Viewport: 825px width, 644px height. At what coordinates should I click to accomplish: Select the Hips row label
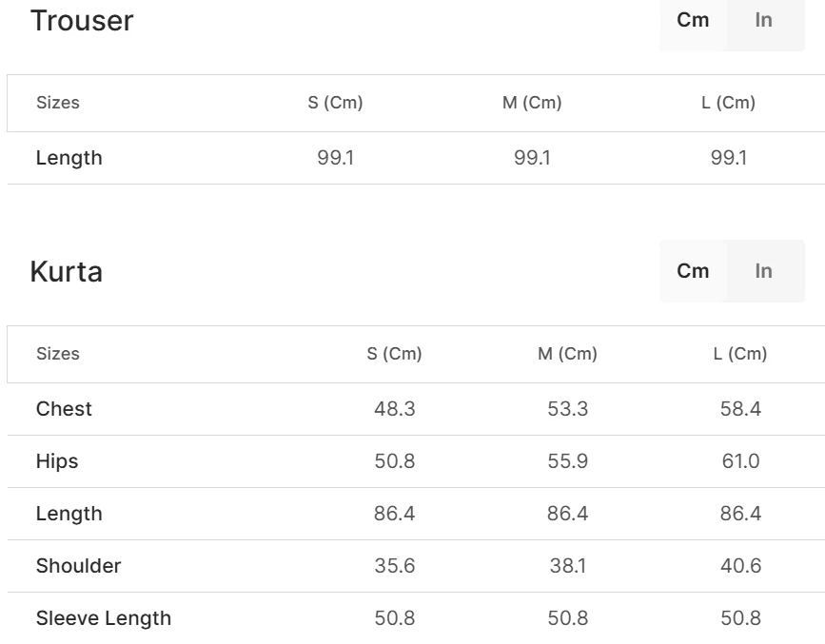tap(57, 461)
